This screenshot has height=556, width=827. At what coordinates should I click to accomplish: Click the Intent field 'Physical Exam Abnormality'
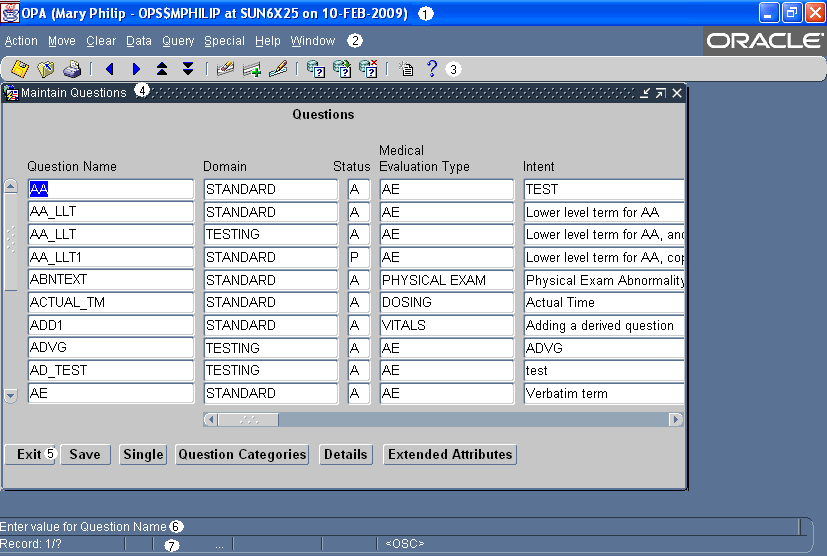click(x=604, y=280)
